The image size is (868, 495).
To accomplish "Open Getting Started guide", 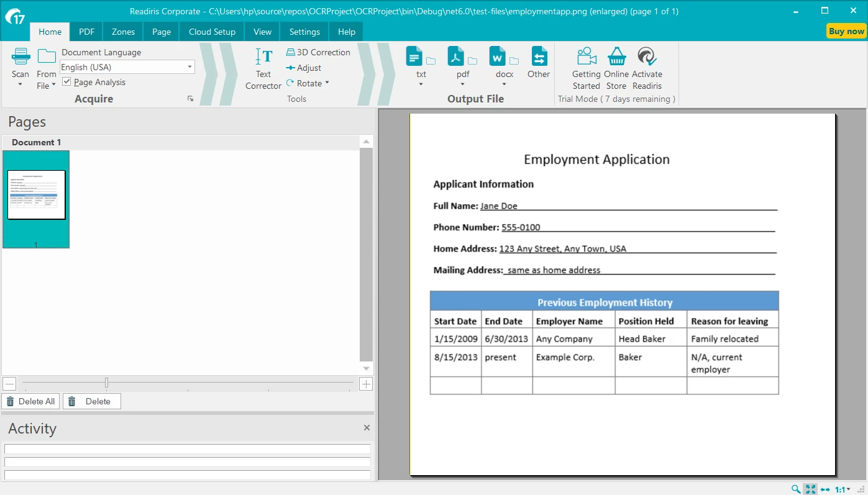I will point(586,57).
